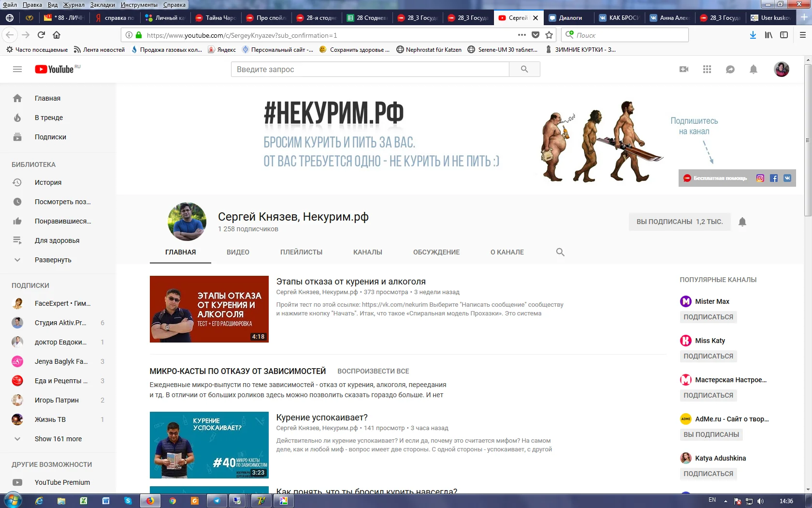
Task: Open the Firefox library icon
Action: coord(768,35)
